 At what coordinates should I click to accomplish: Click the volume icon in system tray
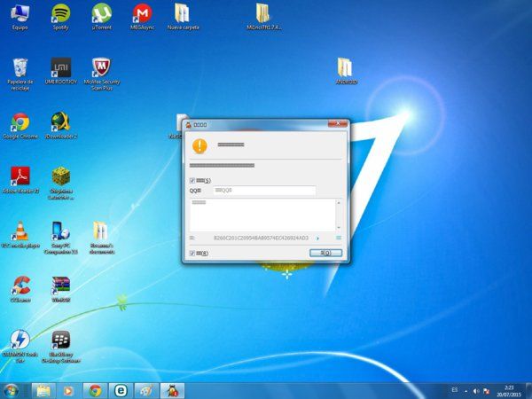click(476, 391)
